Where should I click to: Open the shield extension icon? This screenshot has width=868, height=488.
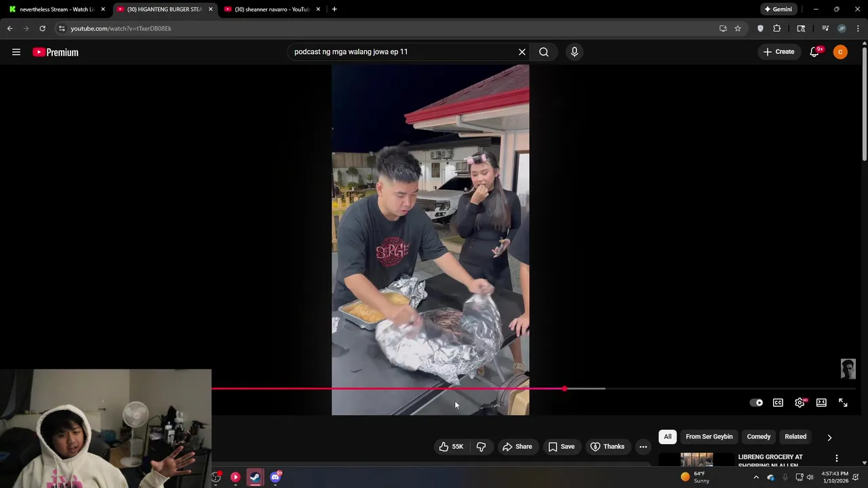coord(760,28)
